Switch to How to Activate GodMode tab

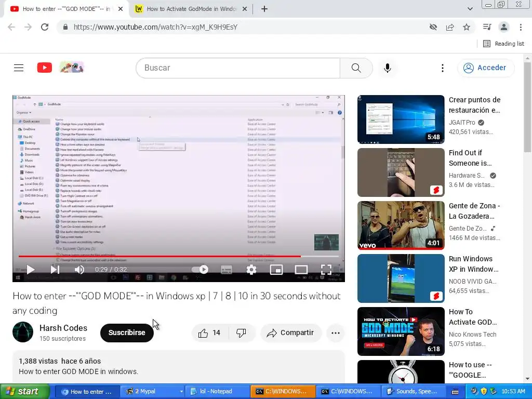(192, 9)
